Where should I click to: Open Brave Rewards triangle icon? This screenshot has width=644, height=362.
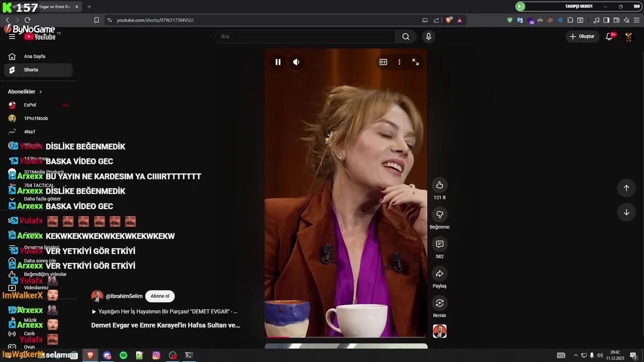[459, 20]
